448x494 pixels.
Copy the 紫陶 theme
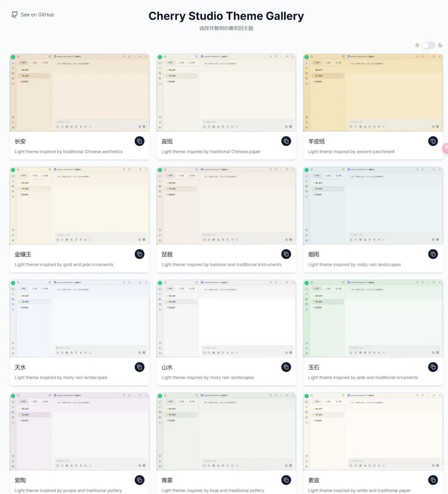pyautogui.click(x=139, y=480)
